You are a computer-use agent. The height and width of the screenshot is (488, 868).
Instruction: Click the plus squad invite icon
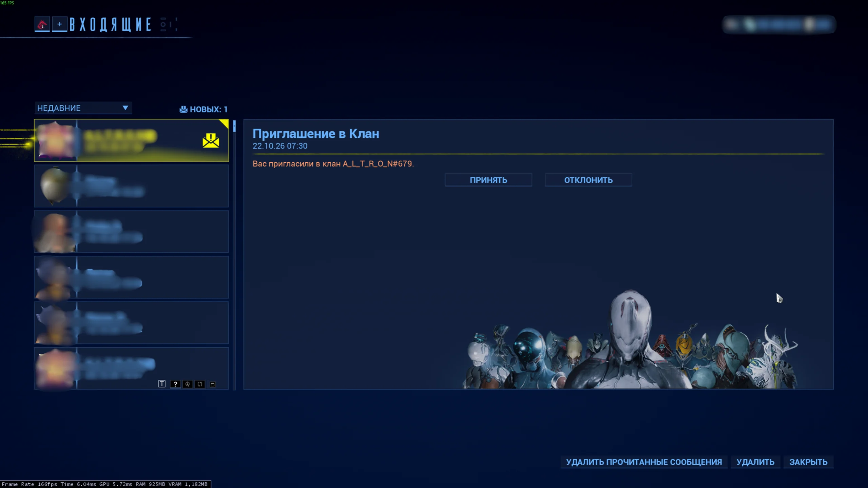tap(60, 24)
